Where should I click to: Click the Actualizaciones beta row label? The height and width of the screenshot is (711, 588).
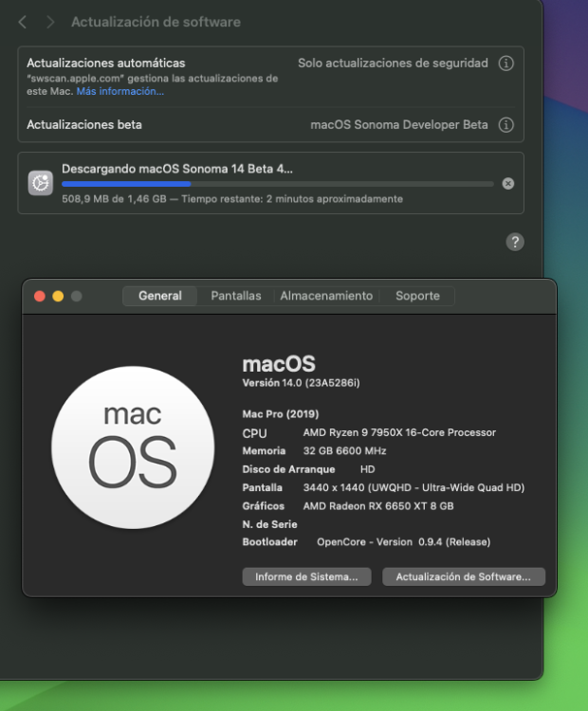tap(84, 125)
